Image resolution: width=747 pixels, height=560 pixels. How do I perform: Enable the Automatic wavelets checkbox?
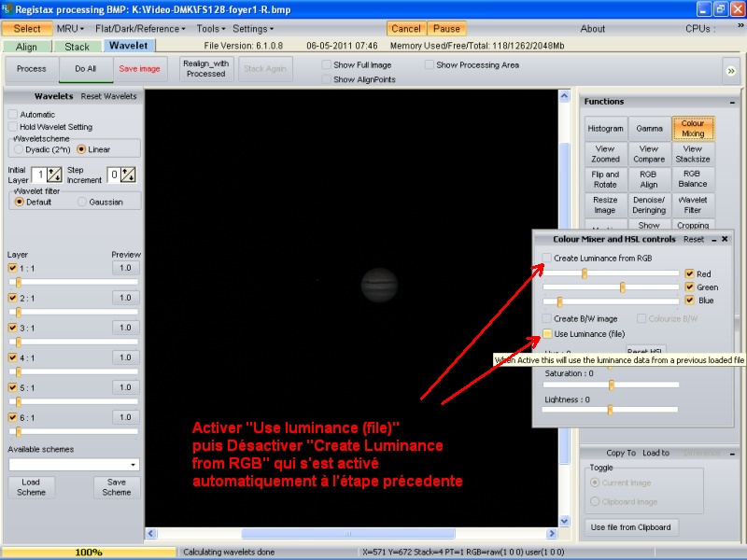pos(13,114)
